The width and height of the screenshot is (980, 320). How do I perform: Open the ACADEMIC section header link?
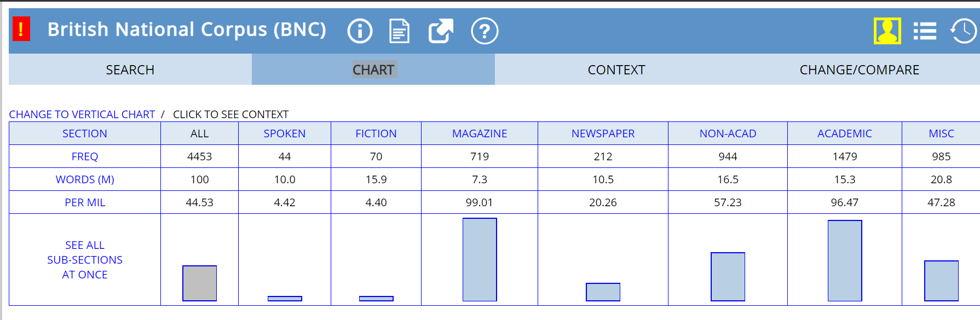pos(844,133)
